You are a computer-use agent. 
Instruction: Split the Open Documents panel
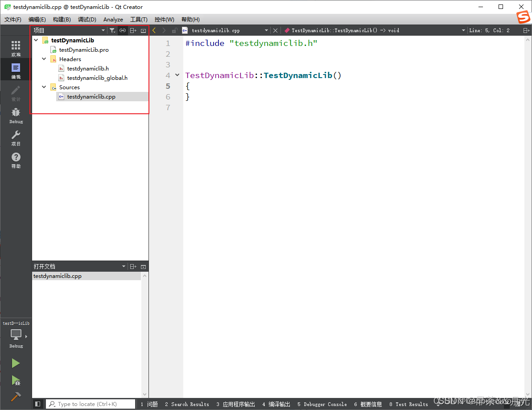(x=133, y=267)
